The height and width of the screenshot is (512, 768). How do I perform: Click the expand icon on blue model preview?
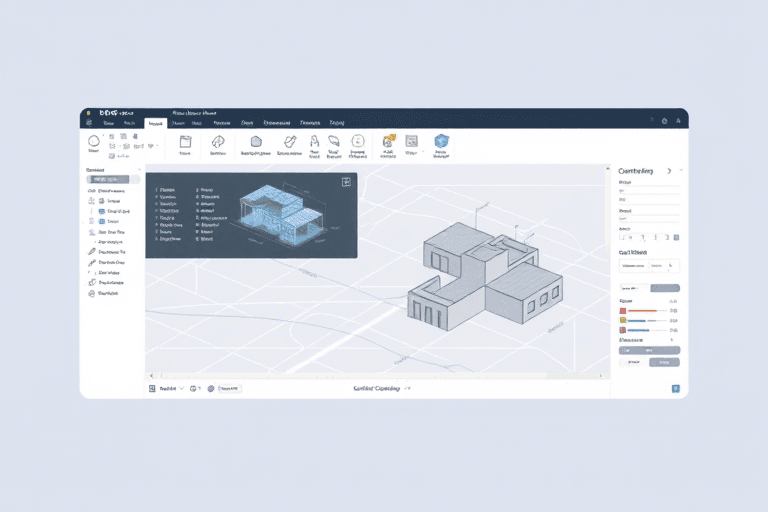click(x=346, y=182)
